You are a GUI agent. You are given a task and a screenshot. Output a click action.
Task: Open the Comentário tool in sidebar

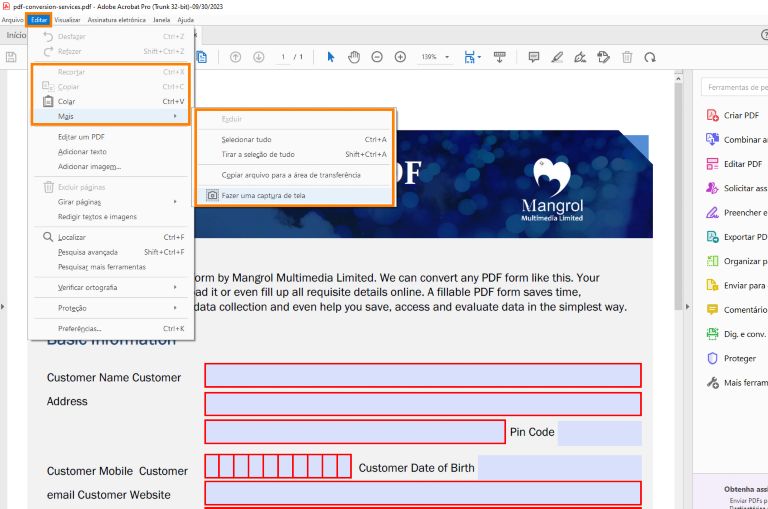736,310
